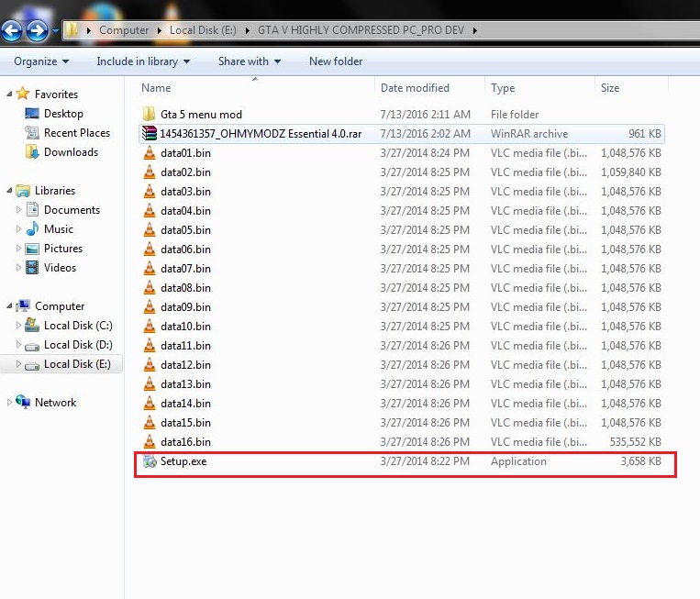Expand Local Disk (C:) in tree
Screen dimensions: 700x599
(18, 326)
